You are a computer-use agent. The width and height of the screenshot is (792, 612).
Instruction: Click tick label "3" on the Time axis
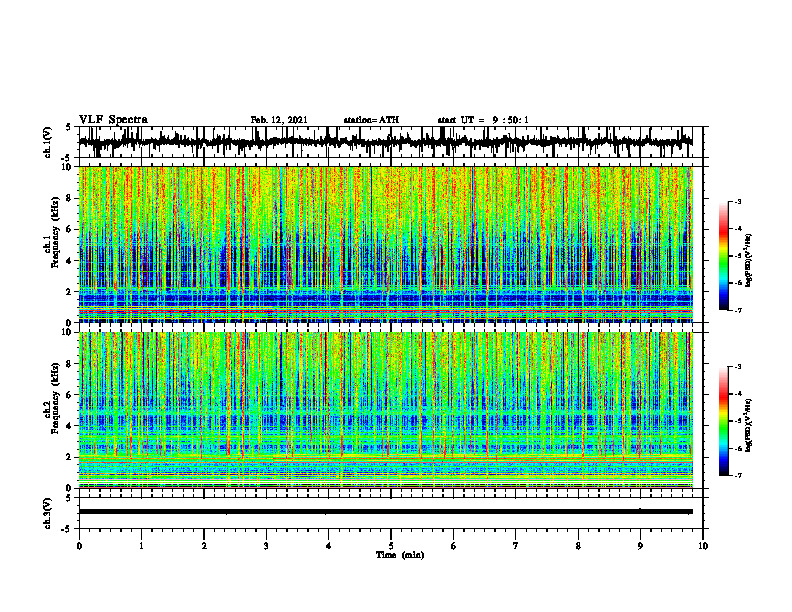(x=266, y=546)
